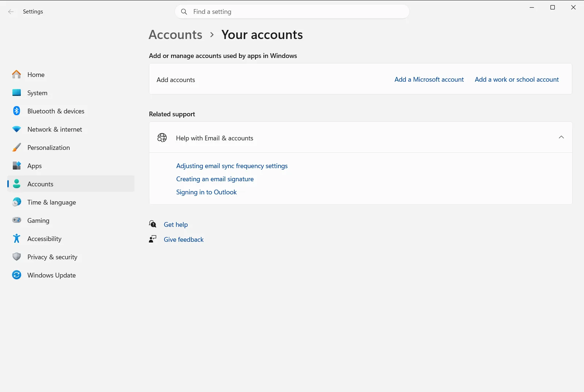Open Accessibility settings category
The width and height of the screenshot is (584, 392).
(71, 238)
